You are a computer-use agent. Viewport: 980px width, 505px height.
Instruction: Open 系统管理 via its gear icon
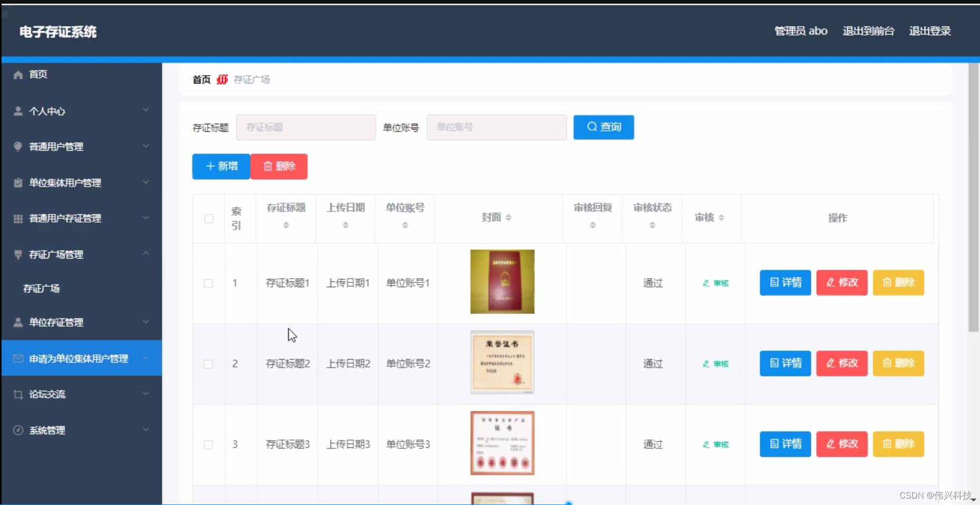[17, 430]
